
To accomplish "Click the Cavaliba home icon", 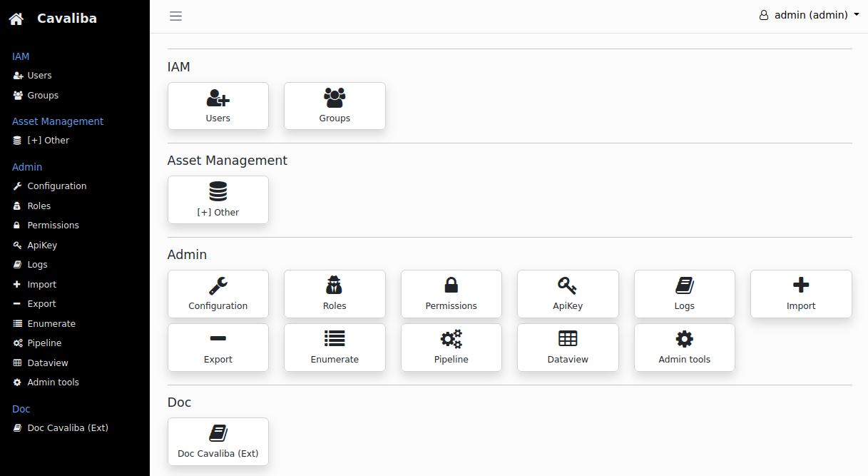I will click(16, 19).
